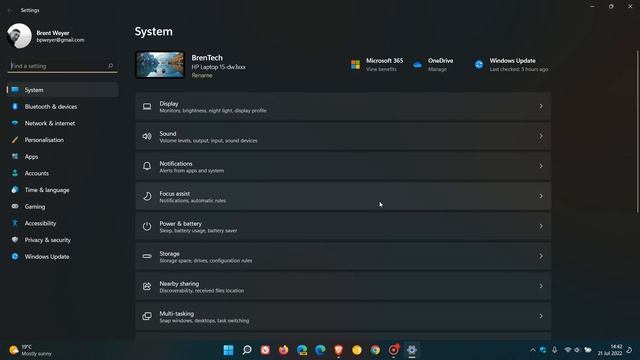Image resolution: width=640 pixels, height=360 pixels.
Task: Click the microphone icon in system tray
Action: (x=555, y=350)
